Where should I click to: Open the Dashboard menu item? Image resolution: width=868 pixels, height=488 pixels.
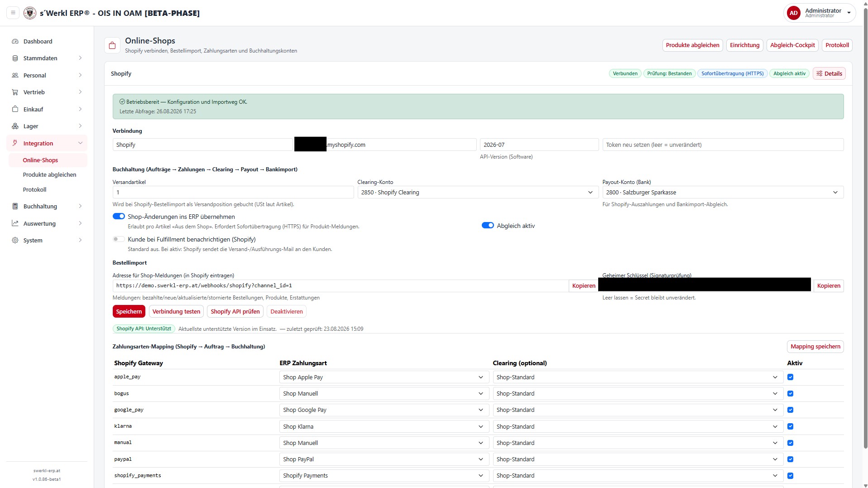pos(47,41)
